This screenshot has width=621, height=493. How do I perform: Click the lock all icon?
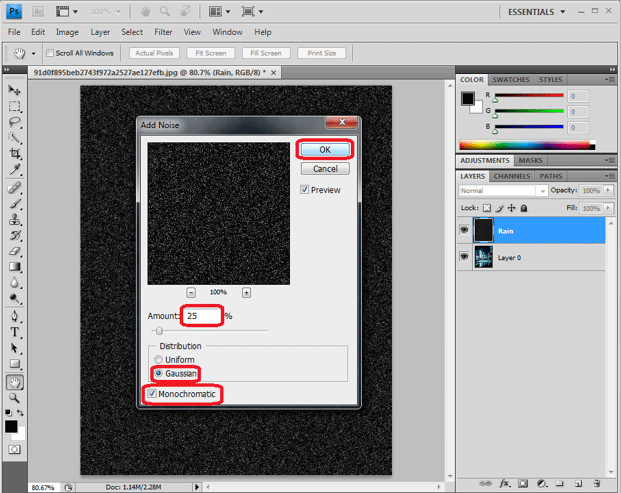pyautogui.click(x=524, y=208)
